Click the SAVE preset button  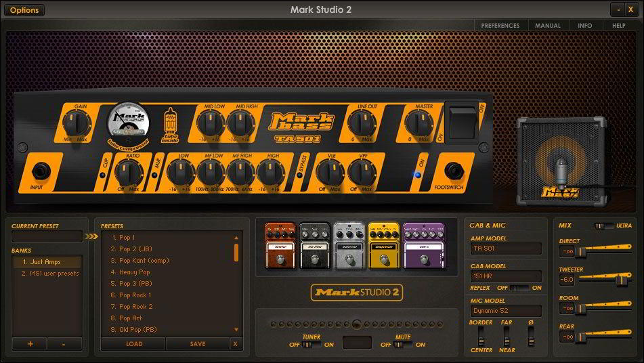pos(198,344)
